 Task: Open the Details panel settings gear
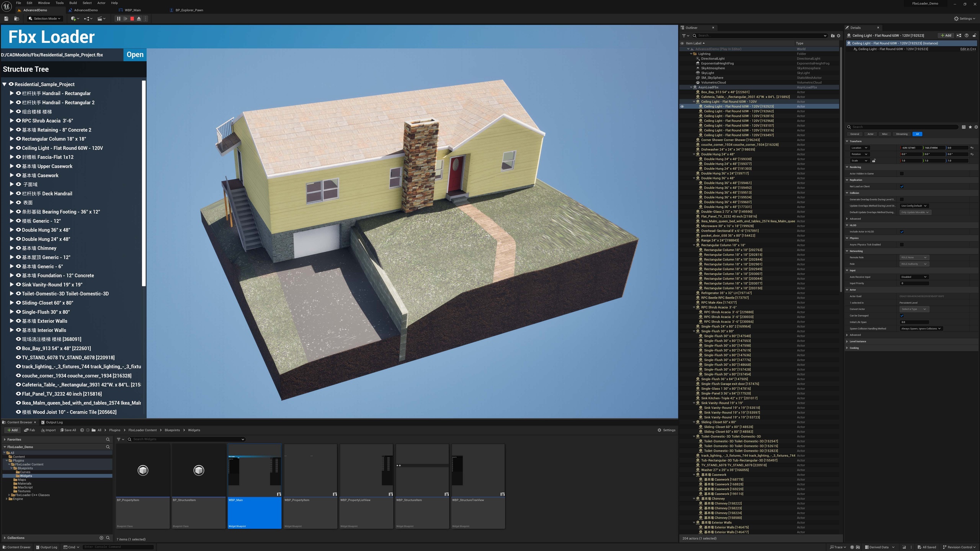(x=976, y=127)
